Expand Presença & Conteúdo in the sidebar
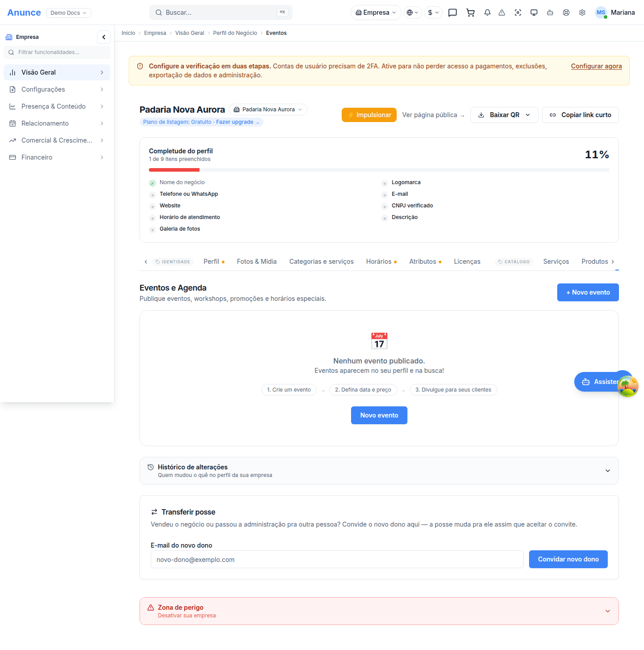644x650 pixels. (57, 106)
